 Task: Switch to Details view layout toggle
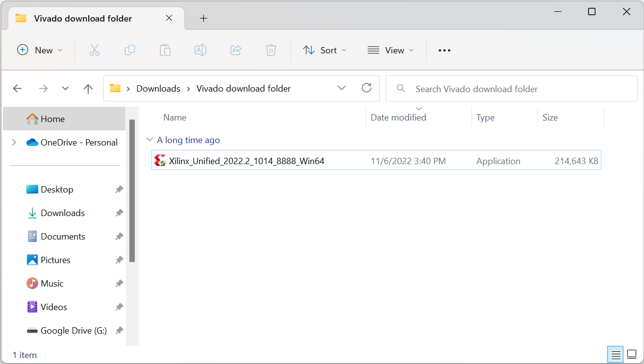pyautogui.click(x=616, y=355)
